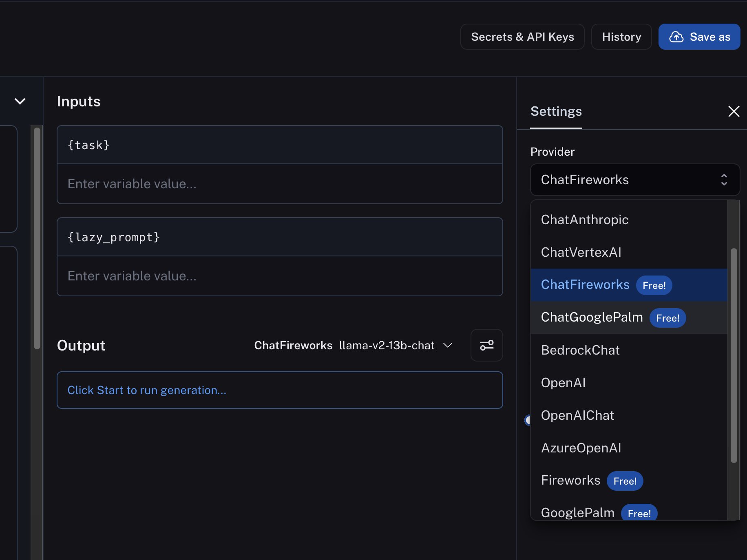Open the Provider combo box
This screenshot has width=747, height=560.
(635, 180)
